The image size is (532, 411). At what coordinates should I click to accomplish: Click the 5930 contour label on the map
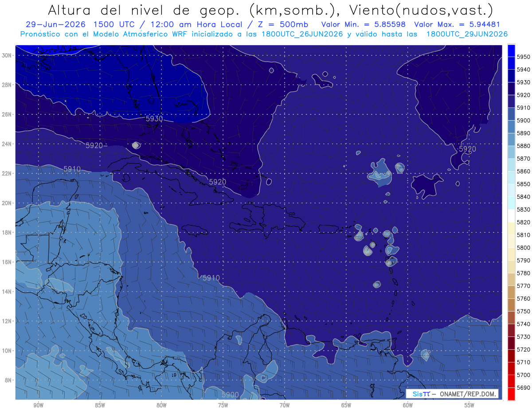pos(154,119)
